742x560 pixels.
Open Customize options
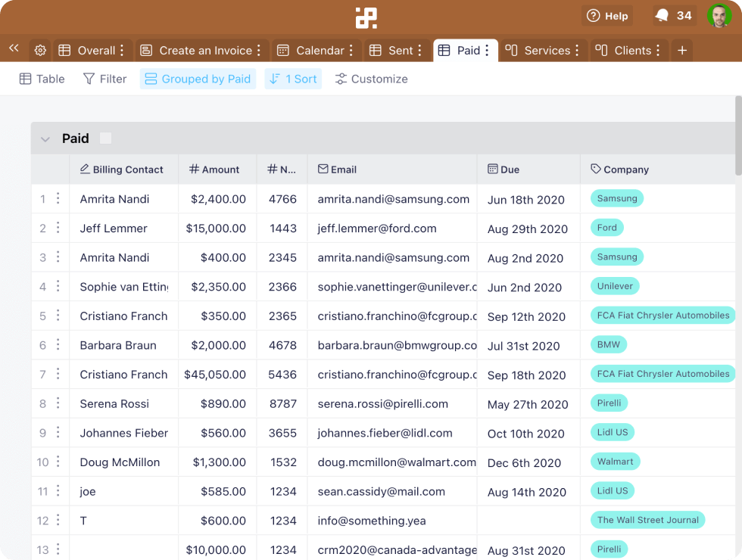tap(372, 79)
